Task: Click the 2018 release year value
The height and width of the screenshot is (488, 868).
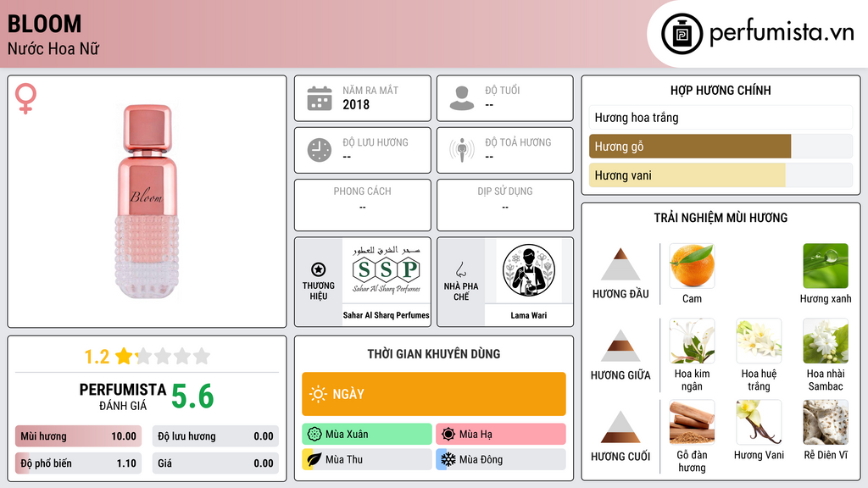Action: [x=356, y=104]
